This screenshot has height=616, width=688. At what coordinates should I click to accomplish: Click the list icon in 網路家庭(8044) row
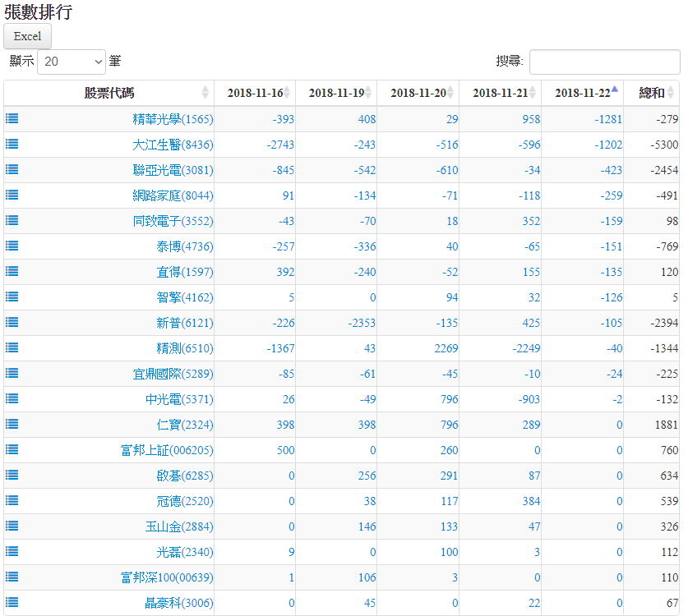point(12,195)
